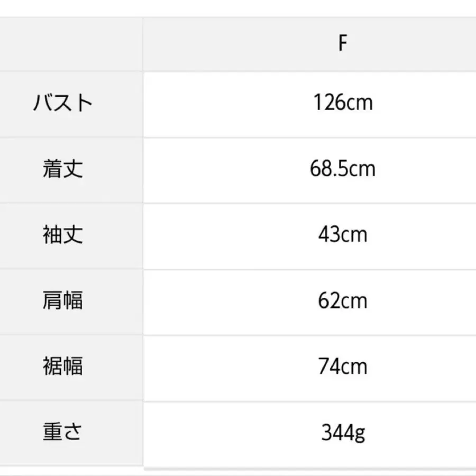The height and width of the screenshot is (476, 476).
Task: Click the 肩 character in 肩幅
Action: pos(52,301)
